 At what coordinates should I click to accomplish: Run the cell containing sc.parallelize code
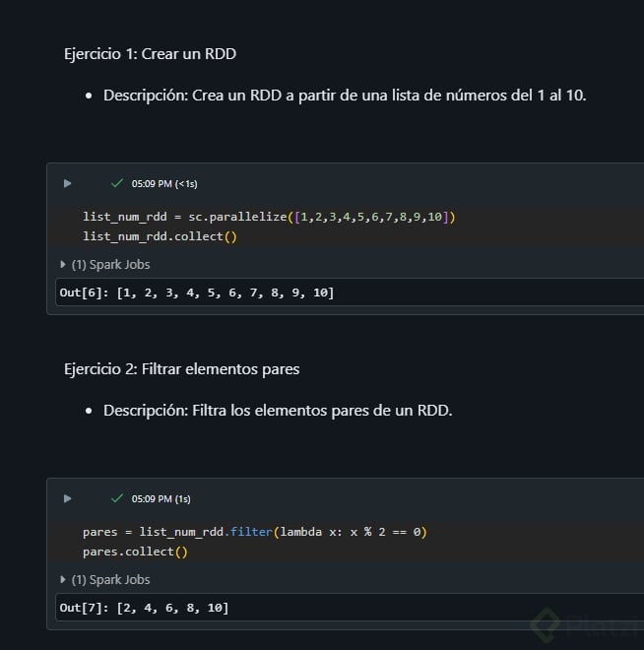pos(67,183)
